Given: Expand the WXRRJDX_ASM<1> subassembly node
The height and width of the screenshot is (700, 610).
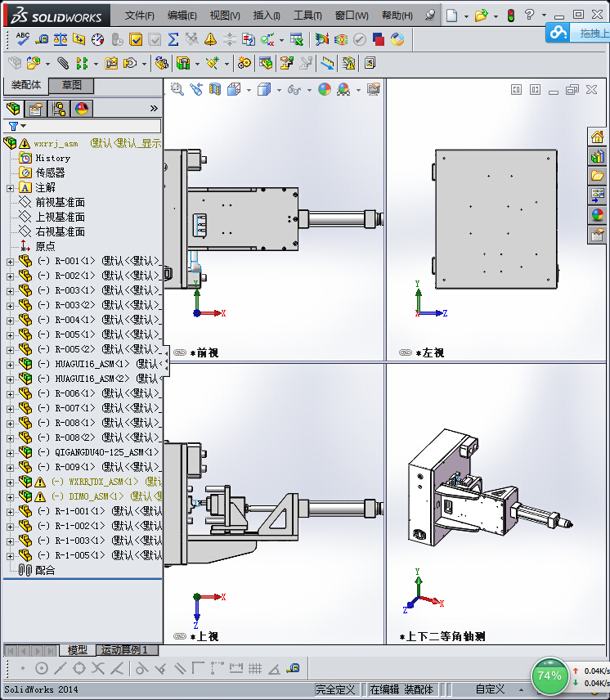Looking at the screenshot, I should pyautogui.click(x=11, y=482).
